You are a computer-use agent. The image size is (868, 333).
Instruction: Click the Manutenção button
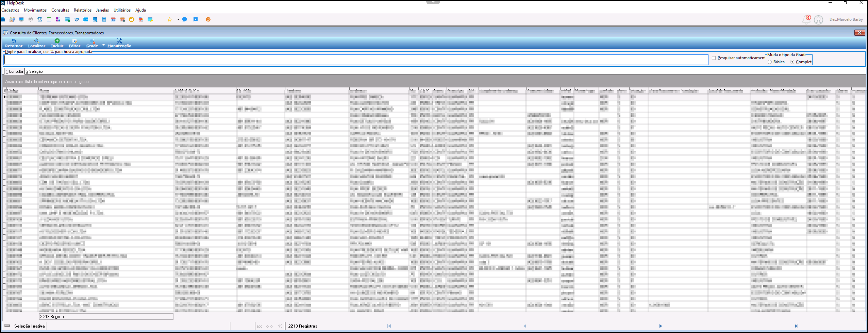click(x=119, y=43)
